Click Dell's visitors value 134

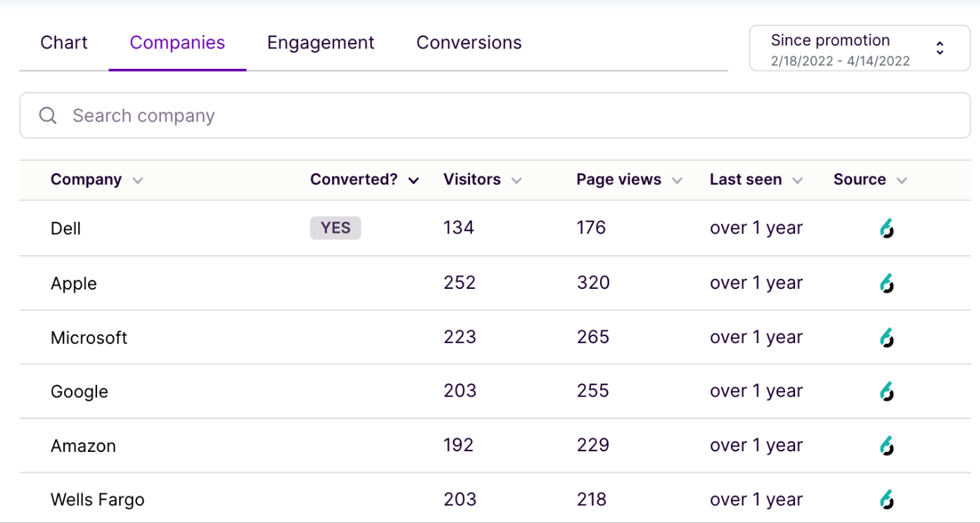[459, 228]
